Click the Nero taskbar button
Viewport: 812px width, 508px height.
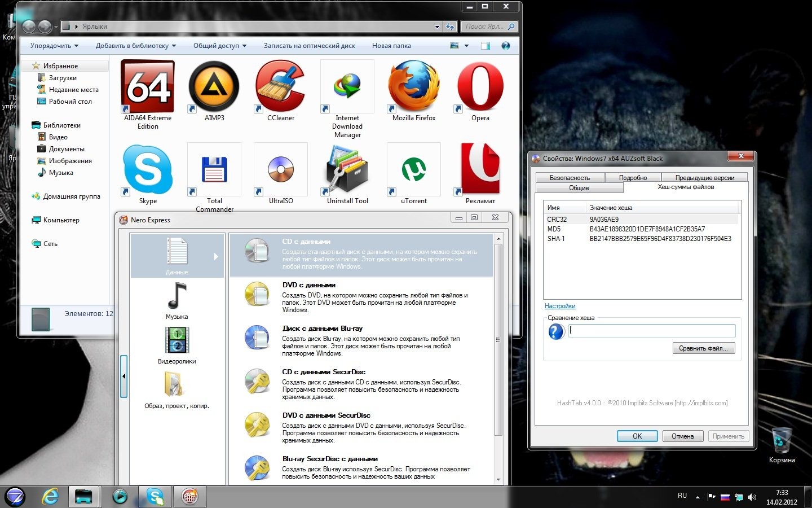pyautogui.click(x=189, y=497)
